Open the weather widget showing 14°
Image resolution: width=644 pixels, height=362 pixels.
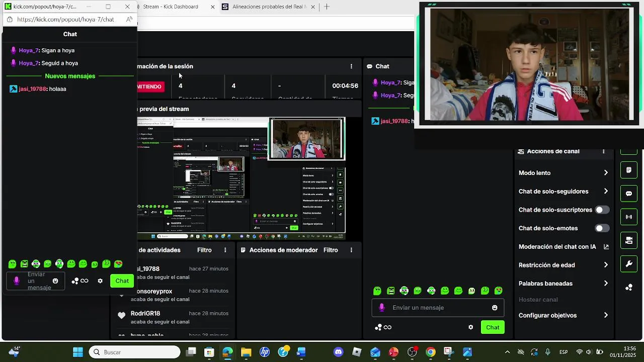coord(14,351)
